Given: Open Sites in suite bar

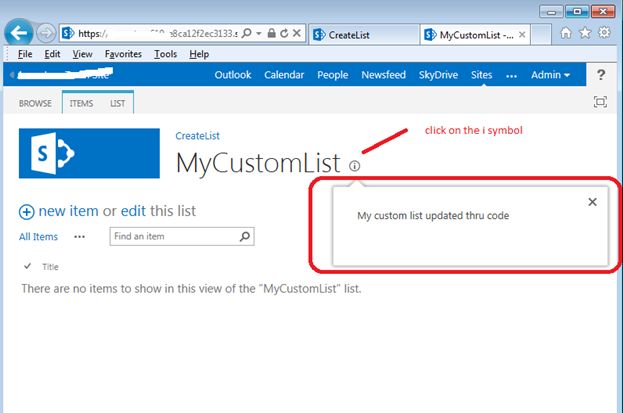Looking at the screenshot, I should tap(482, 75).
